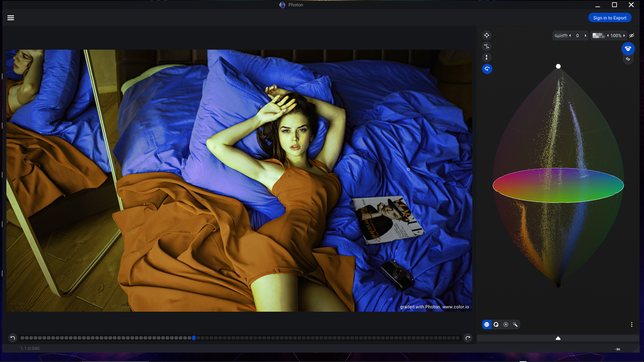Click the pin icon in status bar
Image resolution: width=644 pixels, height=362 pixels.
tap(618, 349)
